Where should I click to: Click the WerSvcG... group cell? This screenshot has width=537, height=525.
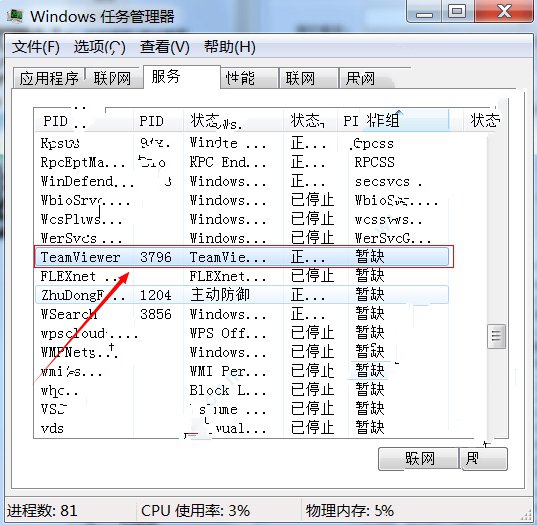coord(393,238)
